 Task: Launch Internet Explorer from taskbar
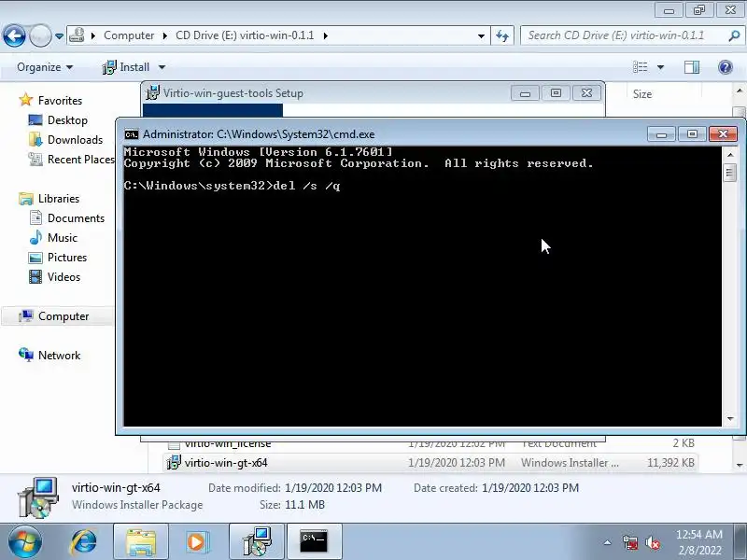(84, 542)
